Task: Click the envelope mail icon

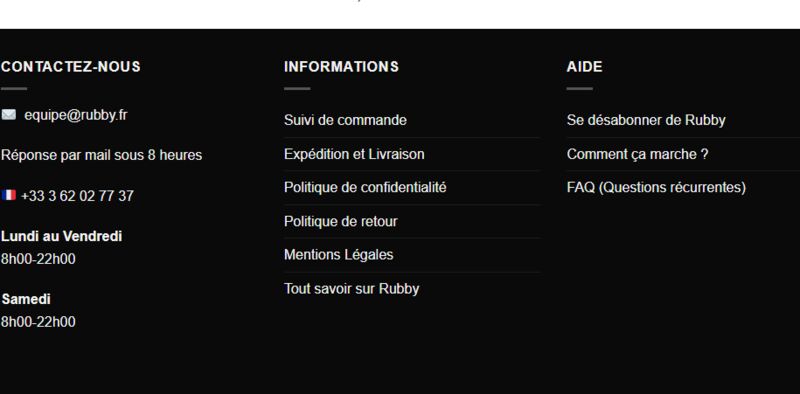Action: (x=9, y=115)
